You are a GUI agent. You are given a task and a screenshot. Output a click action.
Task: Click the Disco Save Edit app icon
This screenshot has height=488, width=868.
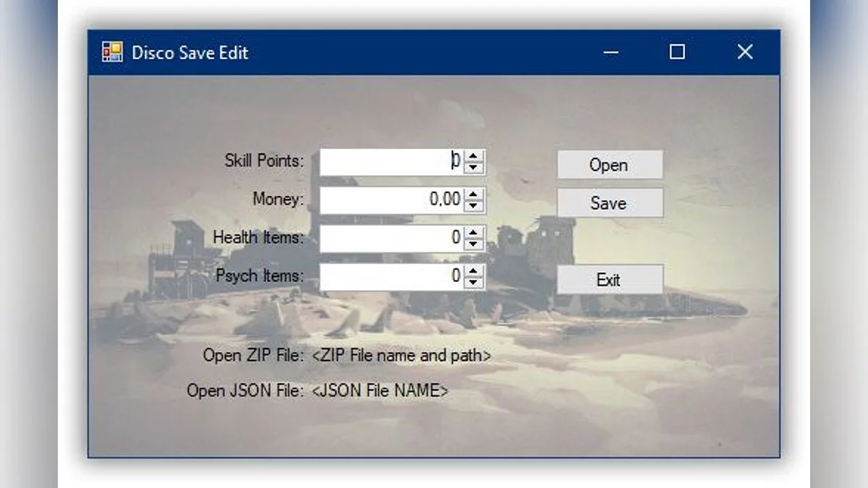pos(112,52)
